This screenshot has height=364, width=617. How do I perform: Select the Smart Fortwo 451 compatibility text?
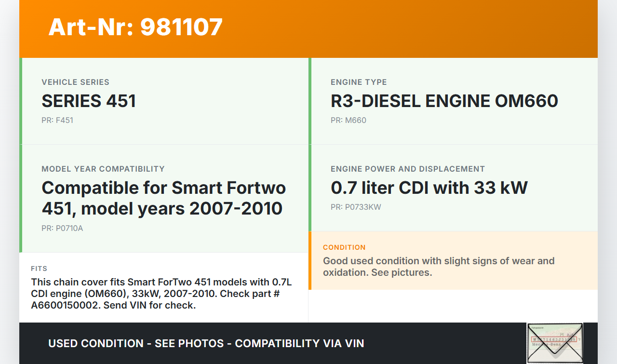click(x=164, y=198)
